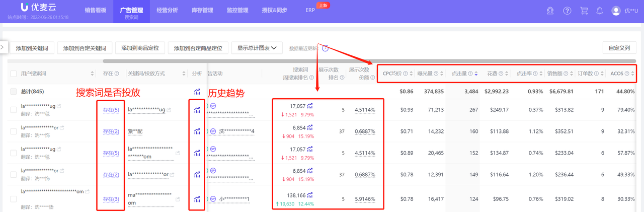644x212 pixels.
Task: Click help icon next to 曝光量 header
Action: pyautogui.click(x=436, y=74)
